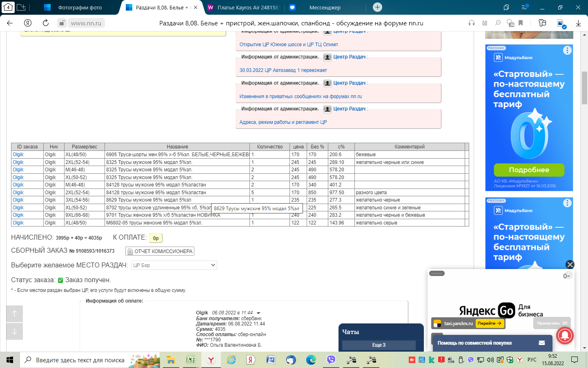
Task: Click cell 'желательно черные или синие'
Action: [x=410, y=162]
